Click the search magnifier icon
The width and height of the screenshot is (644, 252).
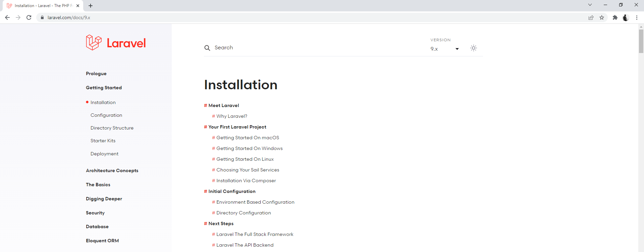pos(207,48)
